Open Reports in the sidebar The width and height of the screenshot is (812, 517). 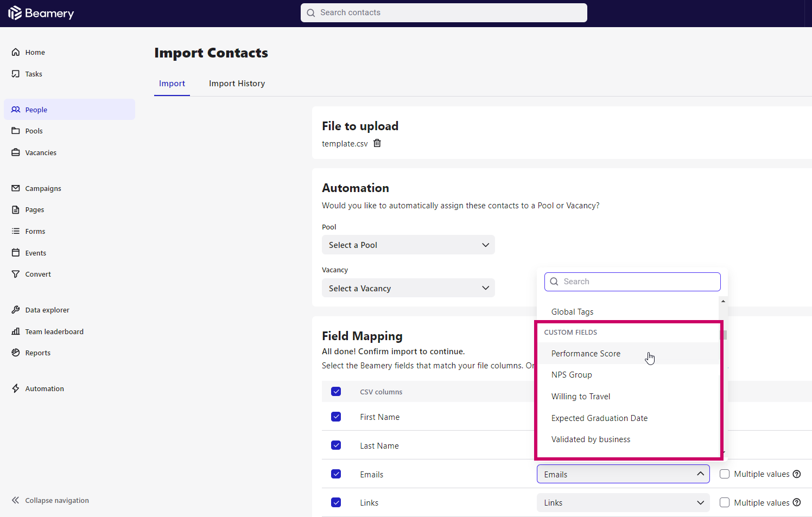[x=69, y=353]
